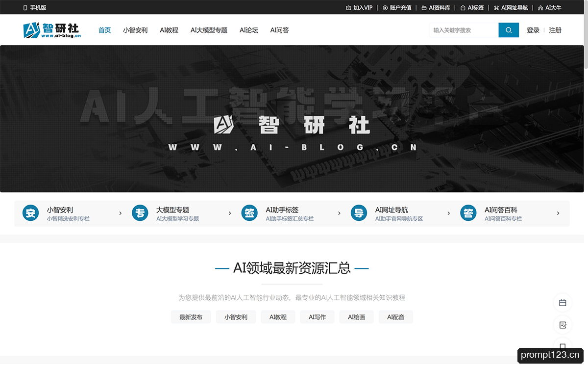Click the chevron arrow on 大模型专题 card

(x=230, y=213)
